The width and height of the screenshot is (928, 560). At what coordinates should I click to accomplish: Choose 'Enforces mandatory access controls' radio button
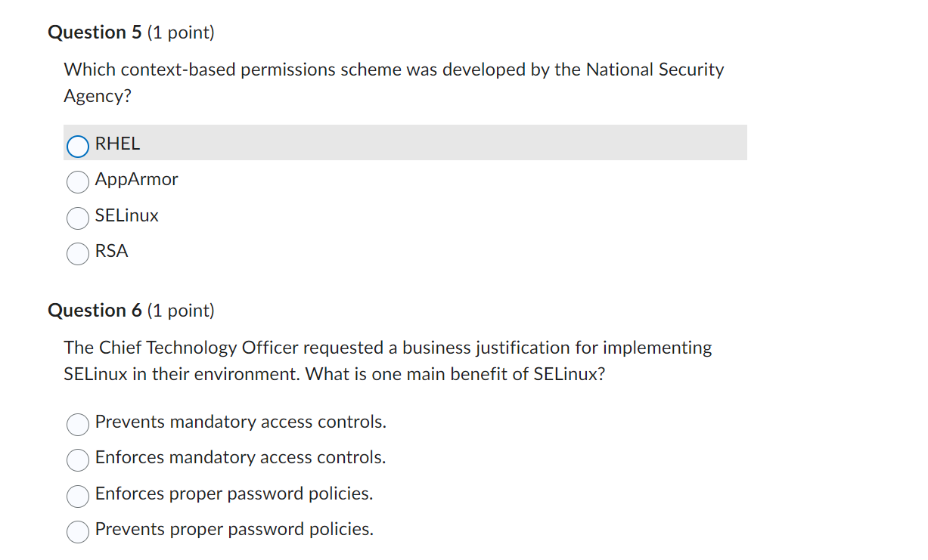[78, 459]
